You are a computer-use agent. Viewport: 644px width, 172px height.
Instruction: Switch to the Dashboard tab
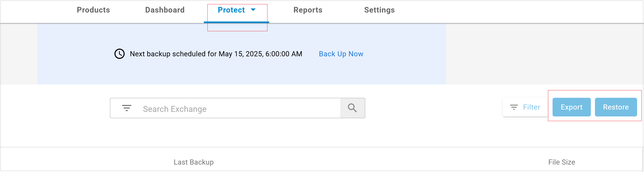pyautogui.click(x=165, y=10)
